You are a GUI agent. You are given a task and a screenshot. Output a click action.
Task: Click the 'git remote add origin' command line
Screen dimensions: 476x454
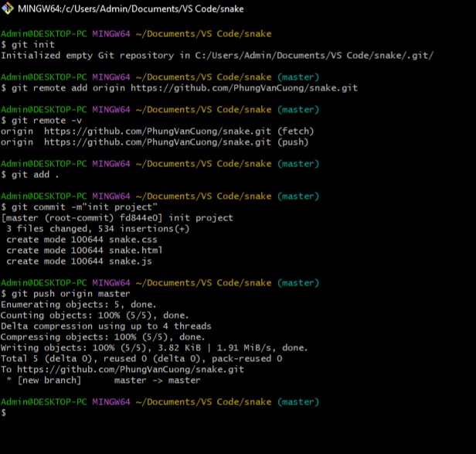(x=179, y=88)
